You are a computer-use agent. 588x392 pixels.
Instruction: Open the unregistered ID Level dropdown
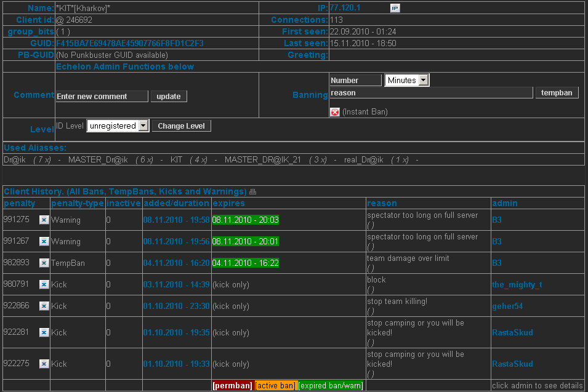pyautogui.click(x=118, y=126)
